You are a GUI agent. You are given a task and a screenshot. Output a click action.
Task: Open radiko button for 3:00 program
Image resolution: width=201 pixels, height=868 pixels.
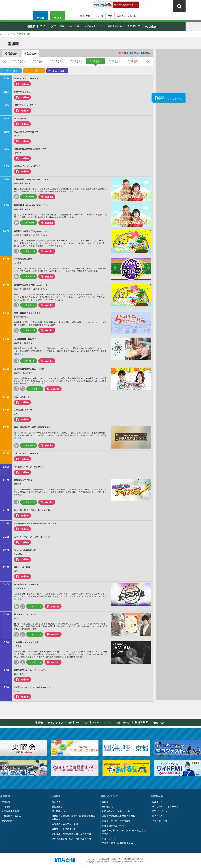click(x=23, y=696)
